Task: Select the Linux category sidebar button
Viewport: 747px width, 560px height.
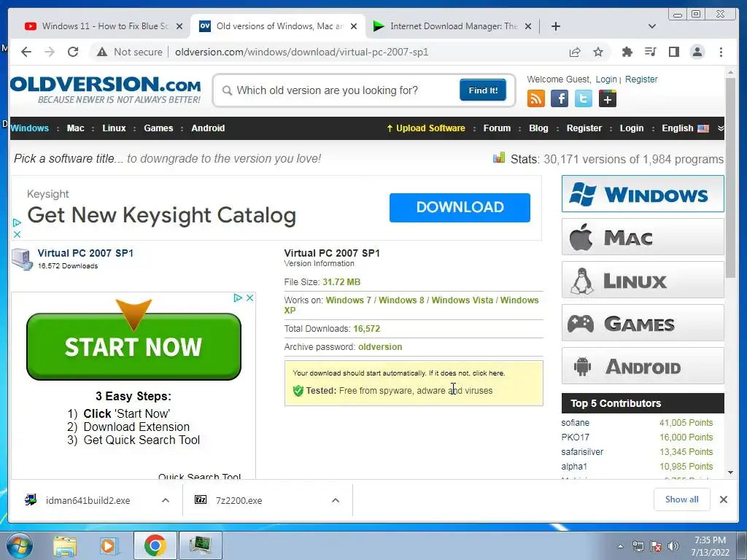Action: tap(643, 280)
